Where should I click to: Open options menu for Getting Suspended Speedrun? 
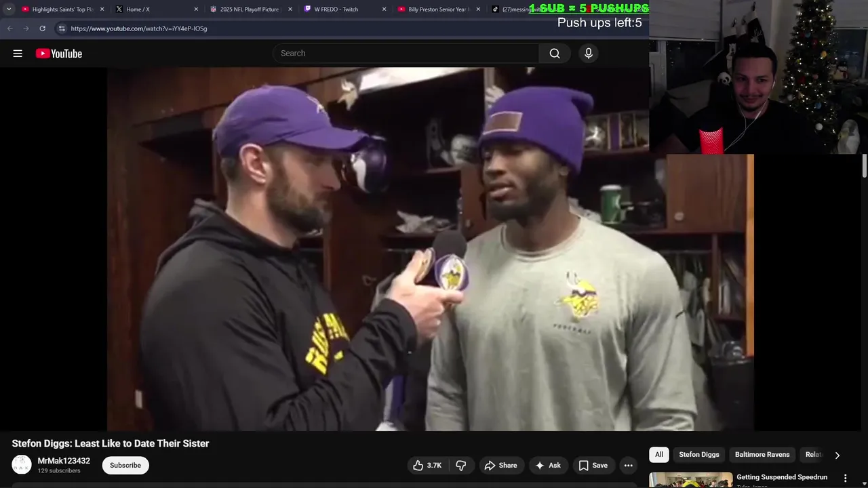tap(846, 478)
